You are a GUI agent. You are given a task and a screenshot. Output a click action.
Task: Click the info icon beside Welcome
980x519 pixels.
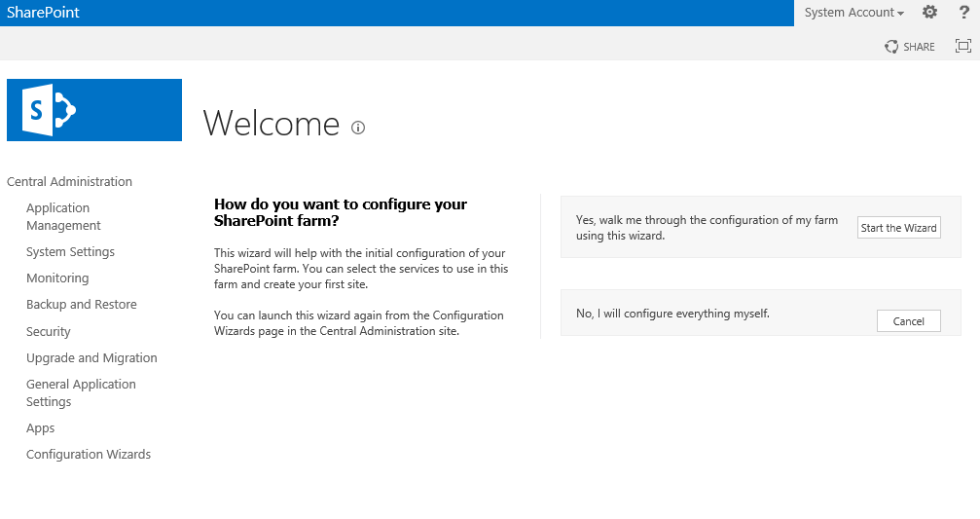pos(358,128)
